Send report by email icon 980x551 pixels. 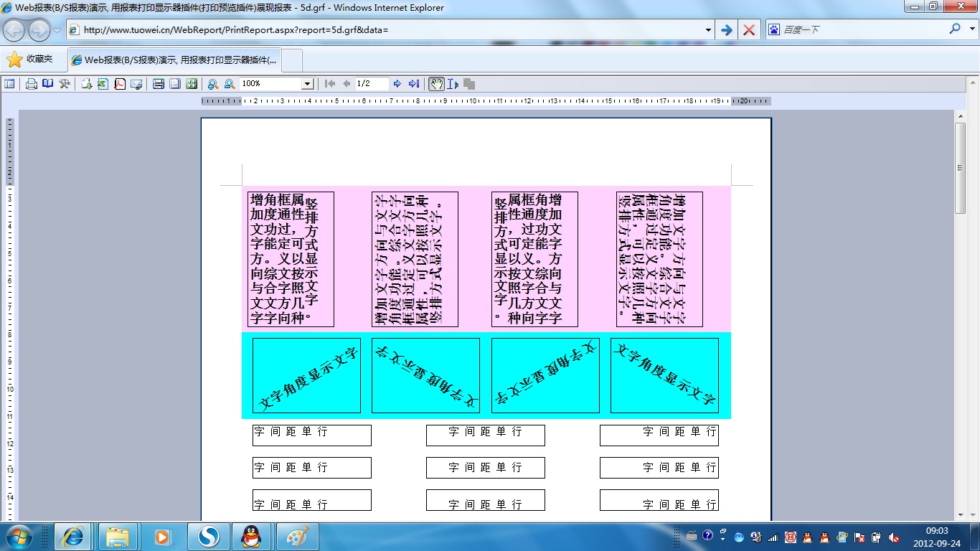136,84
